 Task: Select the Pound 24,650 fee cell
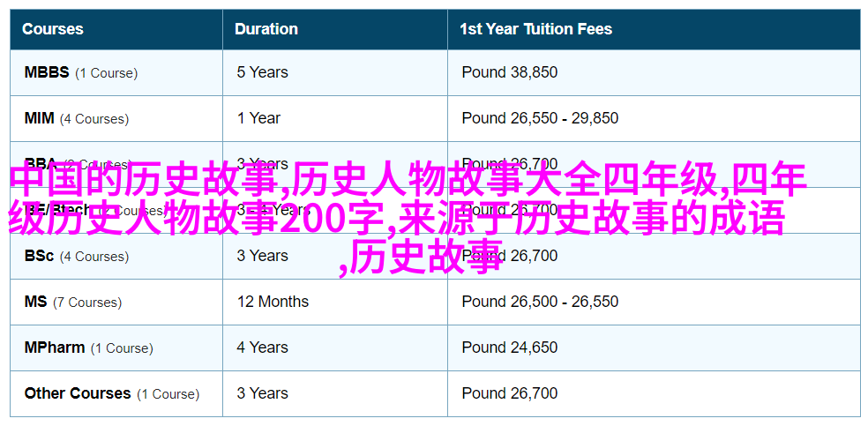click(x=510, y=348)
